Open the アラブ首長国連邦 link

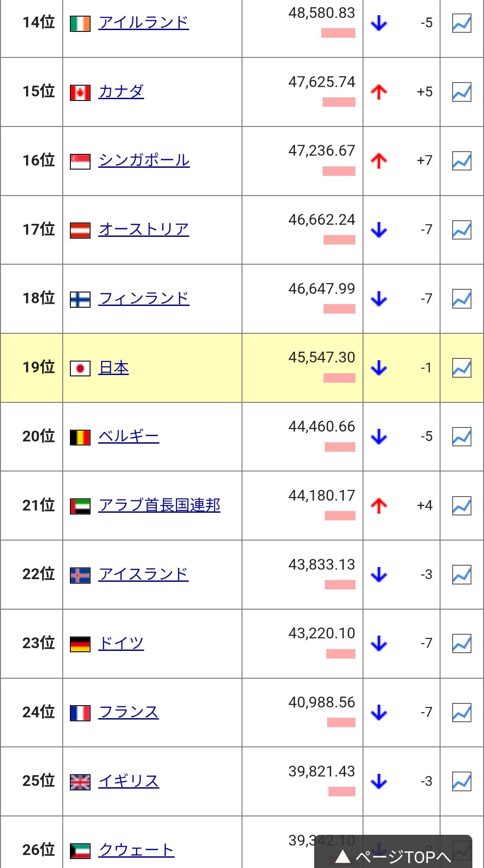tap(160, 506)
